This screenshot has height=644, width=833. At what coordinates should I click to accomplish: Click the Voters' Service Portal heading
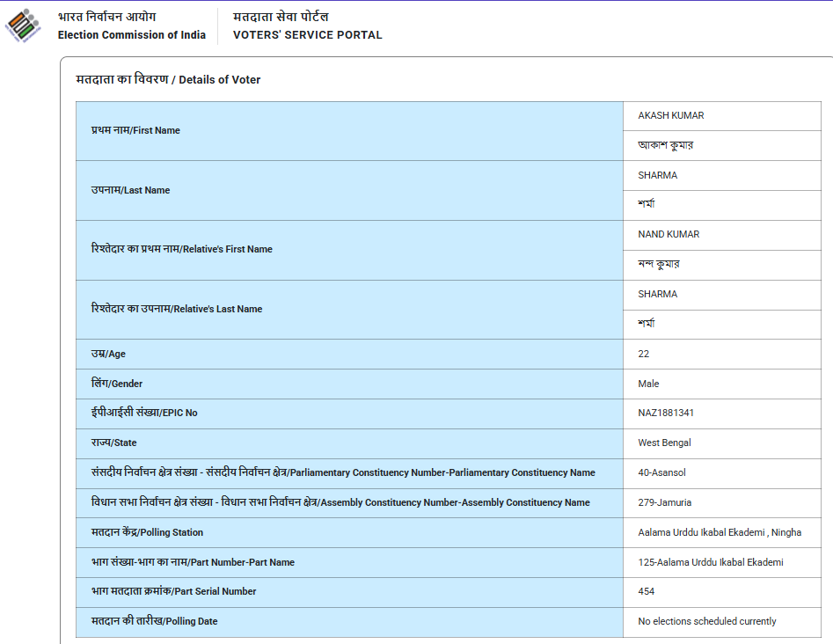click(x=307, y=26)
